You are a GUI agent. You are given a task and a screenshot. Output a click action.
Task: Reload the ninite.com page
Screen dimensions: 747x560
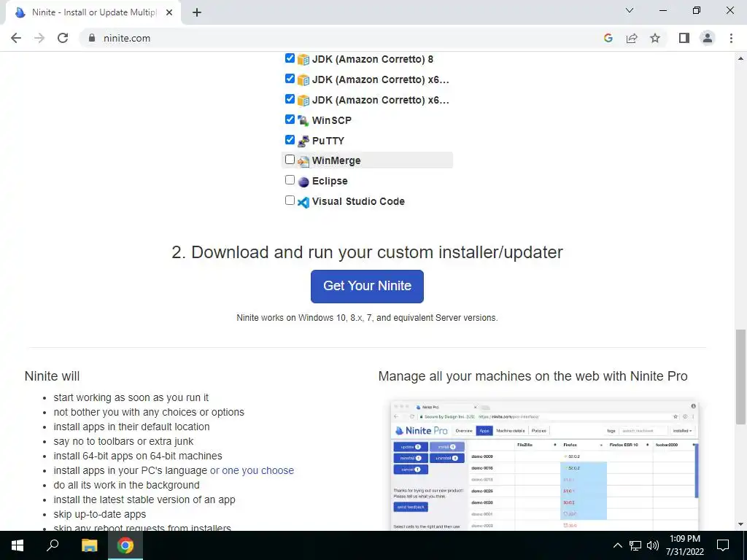[63, 38]
